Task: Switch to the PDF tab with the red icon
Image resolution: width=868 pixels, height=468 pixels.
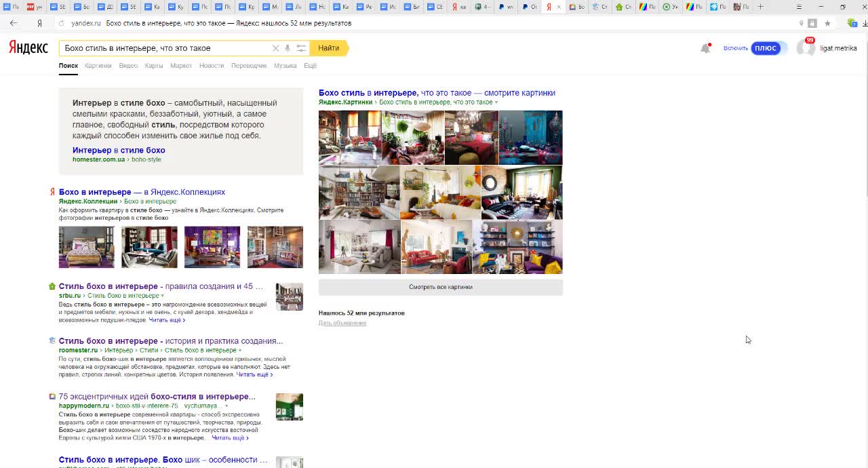Action: [36, 7]
